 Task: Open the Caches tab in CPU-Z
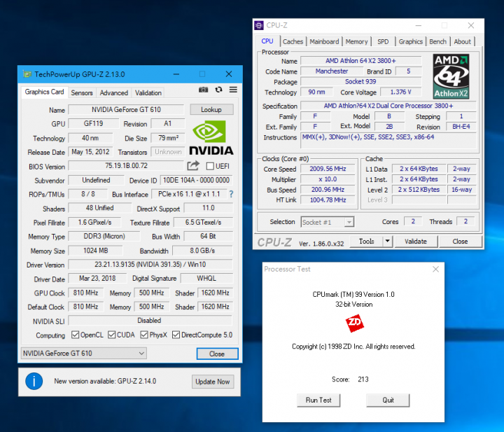pos(293,42)
